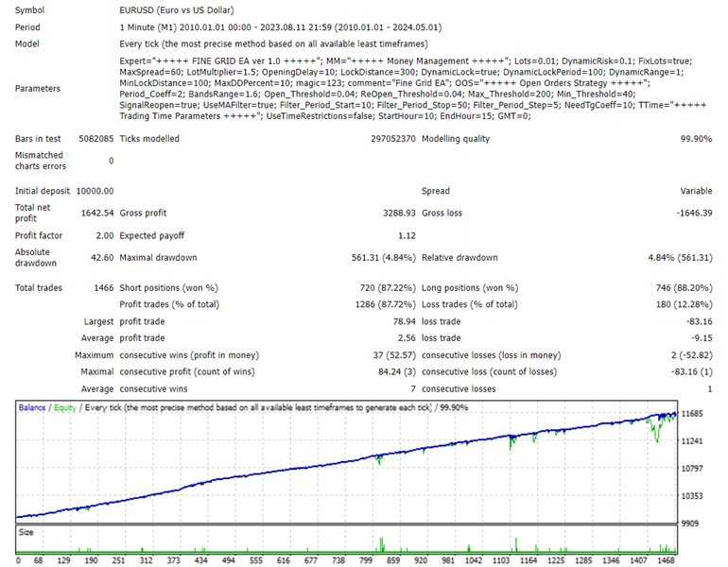Click the Model label

pos(26,43)
